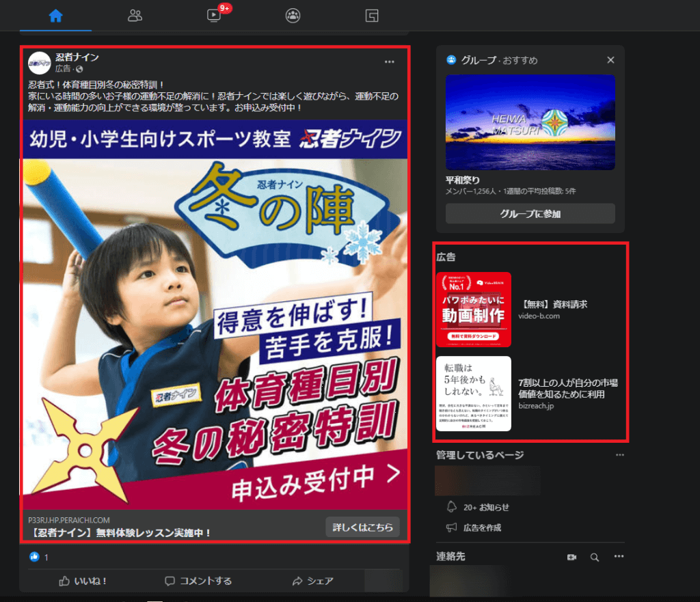Open the Groups tab icon
The height and width of the screenshot is (602, 700).
pyautogui.click(x=293, y=16)
